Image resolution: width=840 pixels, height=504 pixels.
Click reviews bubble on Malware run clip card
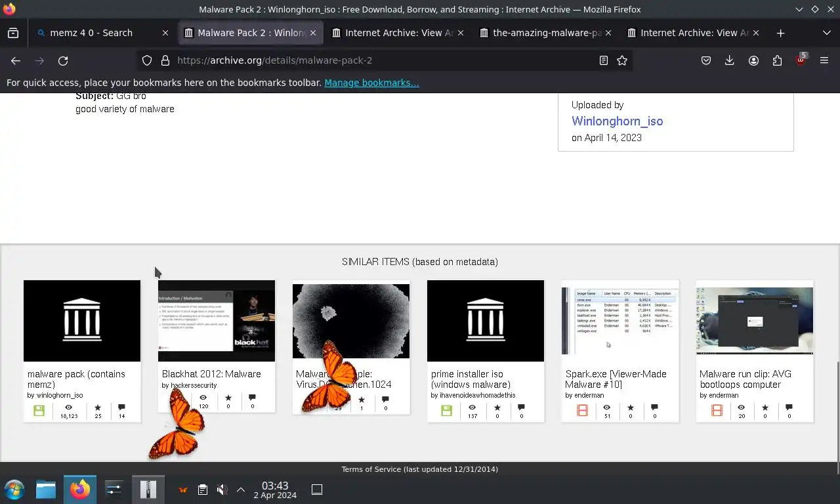tap(789, 408)
